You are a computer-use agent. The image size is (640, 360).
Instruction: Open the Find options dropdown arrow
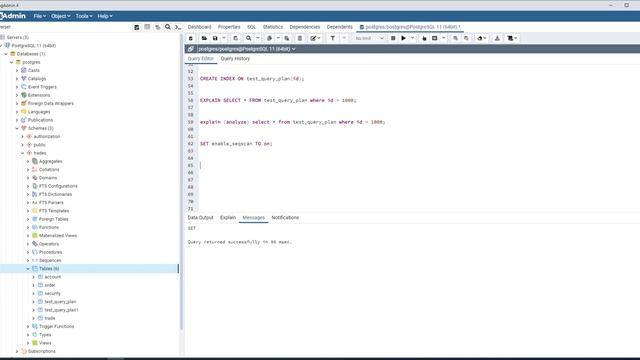(x=258, y=38)
